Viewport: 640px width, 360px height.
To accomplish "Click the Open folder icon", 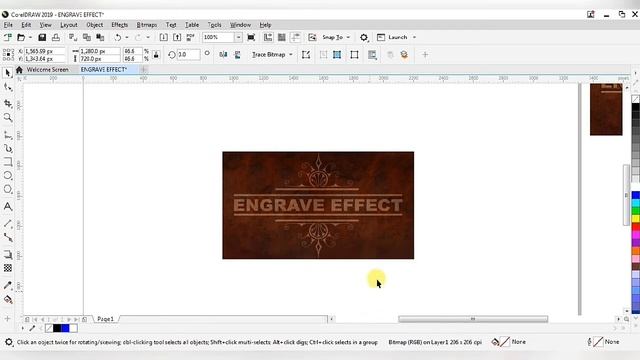I will pyautogui.click(x=21, y=37).
